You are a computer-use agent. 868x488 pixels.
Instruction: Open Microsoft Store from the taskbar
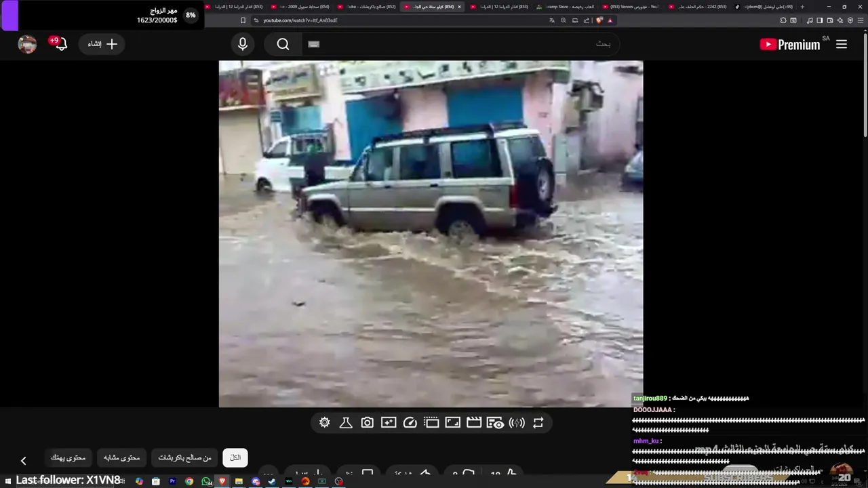(156, 481)
